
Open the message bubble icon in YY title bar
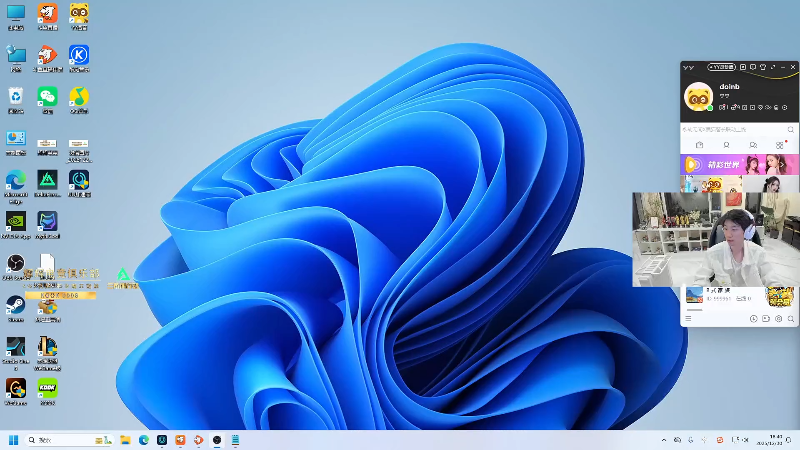[x=753, y=67]
